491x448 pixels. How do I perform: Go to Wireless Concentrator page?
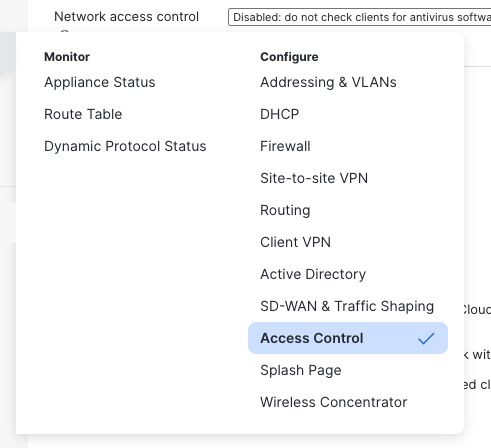(x=334, y=402)
